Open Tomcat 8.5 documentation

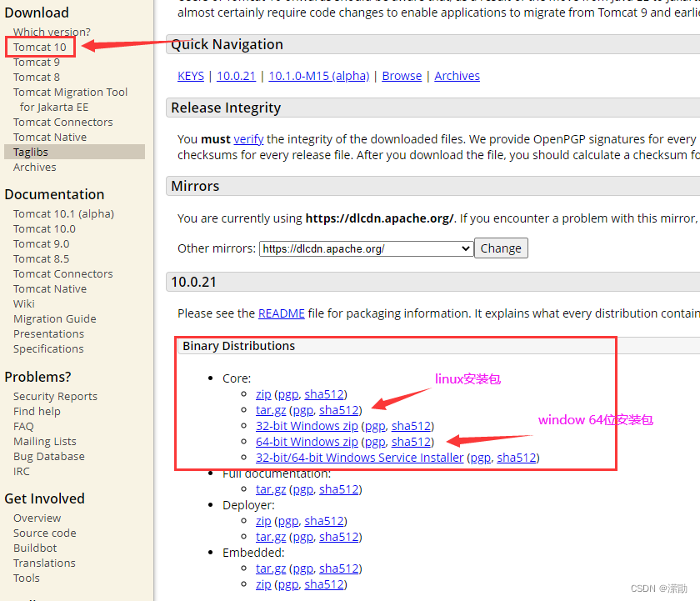tap(42, 259)
